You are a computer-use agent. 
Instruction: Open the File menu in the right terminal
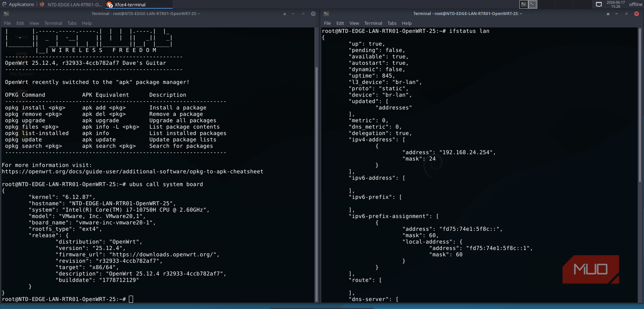point(327,23)
